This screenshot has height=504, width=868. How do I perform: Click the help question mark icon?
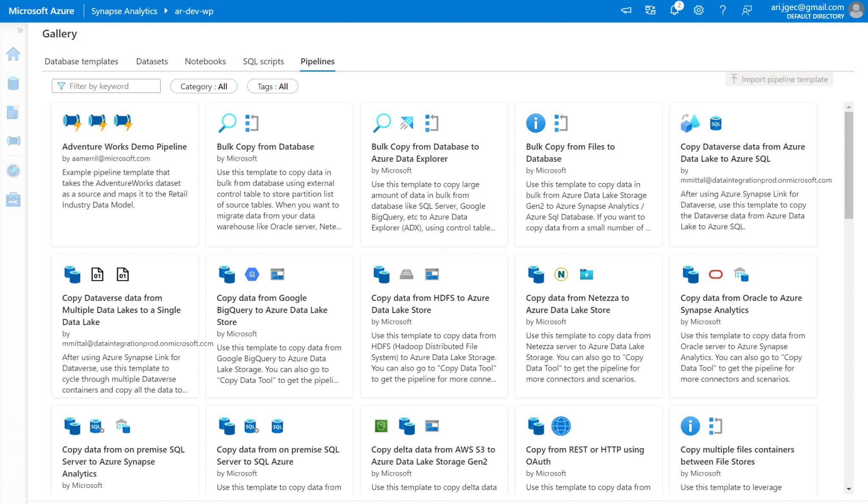pos(723,11)
